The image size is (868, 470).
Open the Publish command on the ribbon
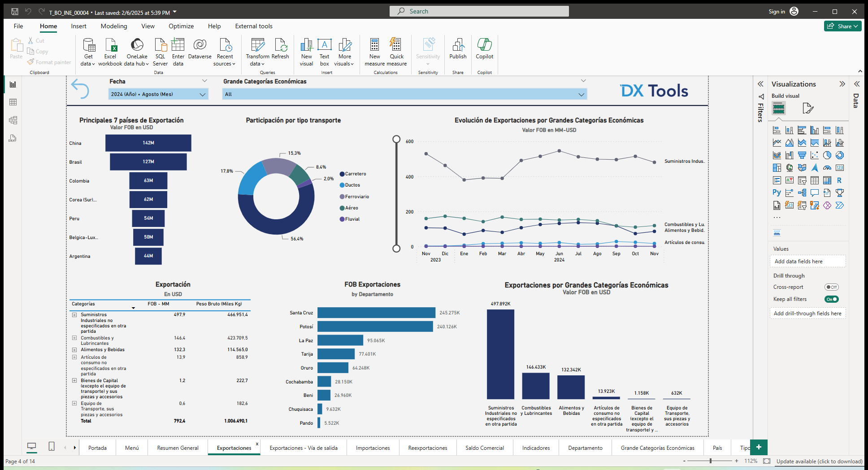458,49
